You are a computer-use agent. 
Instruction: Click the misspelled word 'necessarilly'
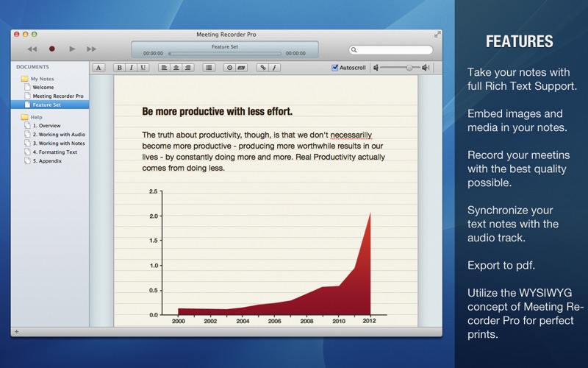[x=351, y=135]
